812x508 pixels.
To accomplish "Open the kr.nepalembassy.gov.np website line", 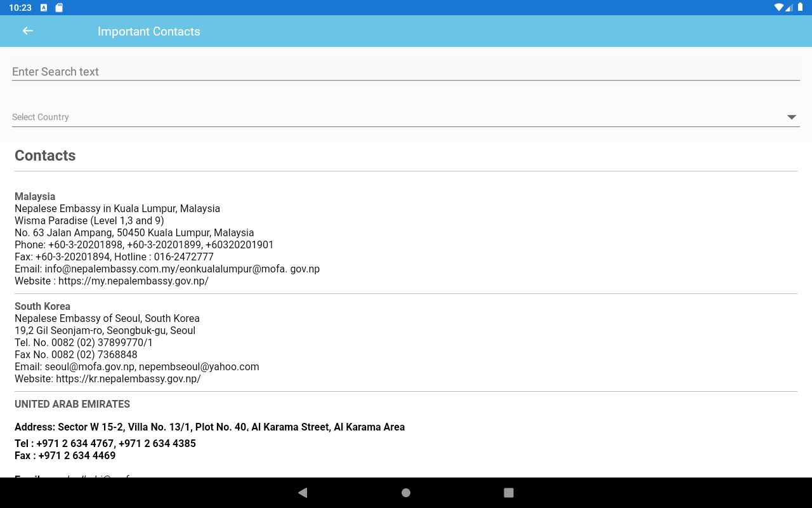I will pyautogui.click(x=108, y=379).
